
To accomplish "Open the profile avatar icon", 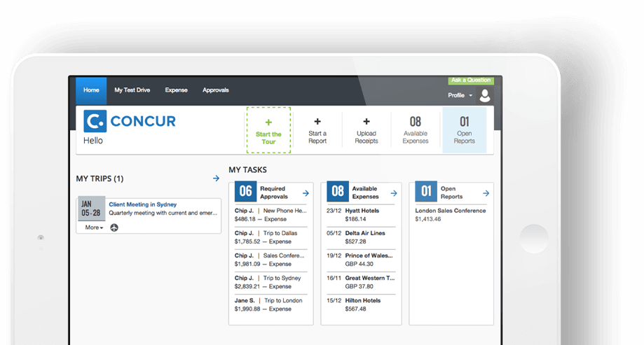I will coord(485,95).
